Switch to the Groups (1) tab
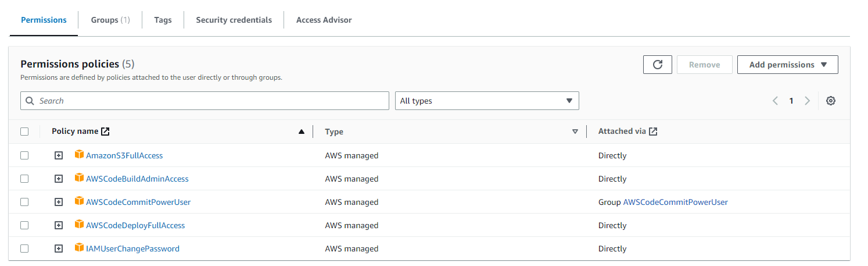 [110, 20]
